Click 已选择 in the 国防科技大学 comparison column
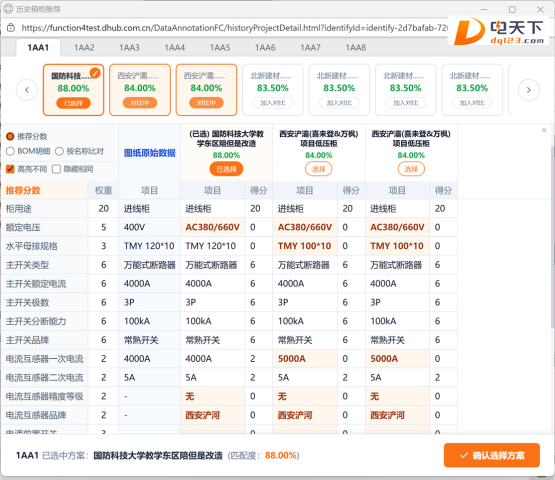 click(226, 169)
